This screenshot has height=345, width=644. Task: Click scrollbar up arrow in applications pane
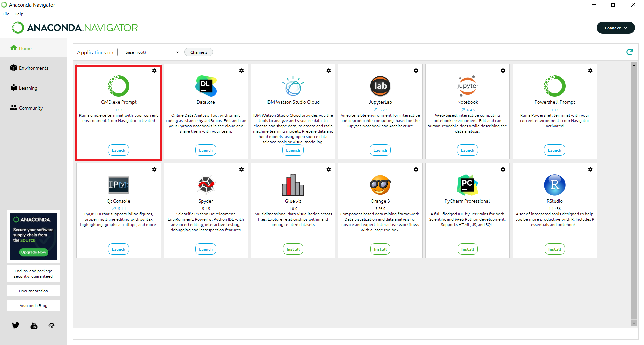[x=634, y=65]
